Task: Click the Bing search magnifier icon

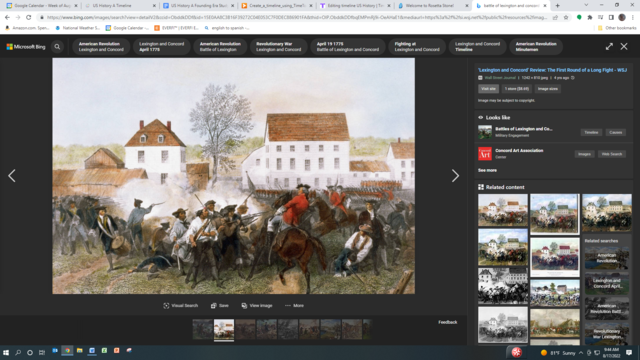Action: (57, 47)
